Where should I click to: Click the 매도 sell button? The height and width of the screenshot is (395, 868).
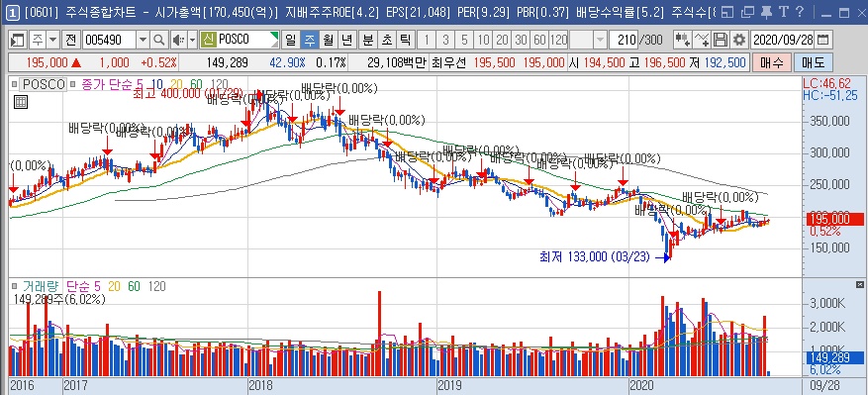(814, 62)
